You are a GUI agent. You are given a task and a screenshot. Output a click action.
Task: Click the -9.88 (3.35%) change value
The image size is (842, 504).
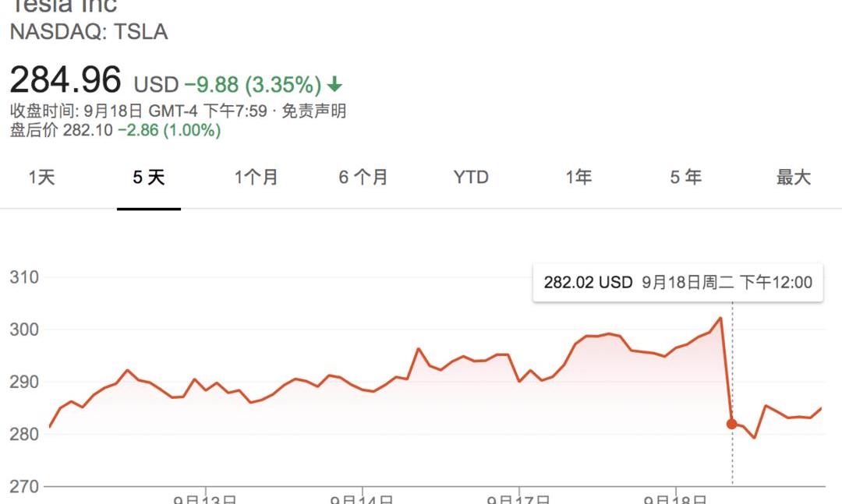(x=252, y=84)
